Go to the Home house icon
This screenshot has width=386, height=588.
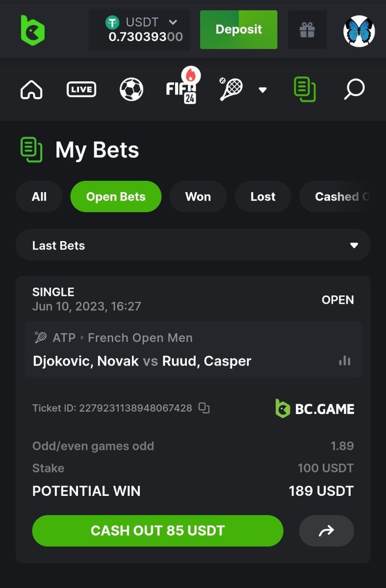(31, 90)
